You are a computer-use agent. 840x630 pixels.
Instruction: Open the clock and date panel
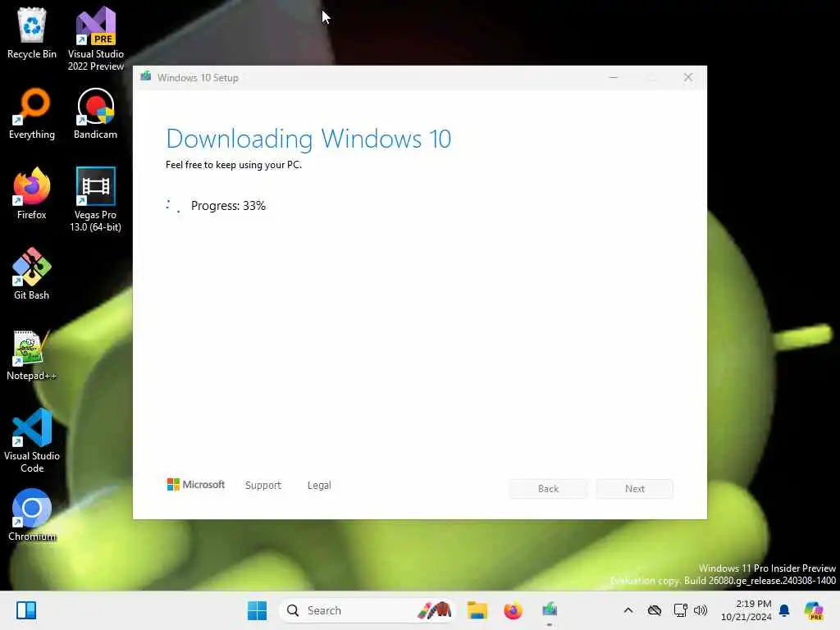pos(746,610)
